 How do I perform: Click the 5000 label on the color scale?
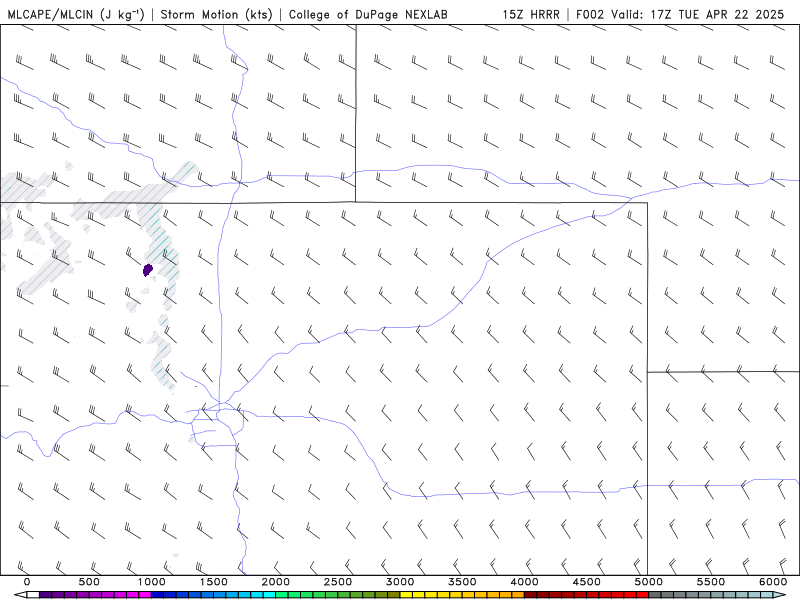coord(648,582)
